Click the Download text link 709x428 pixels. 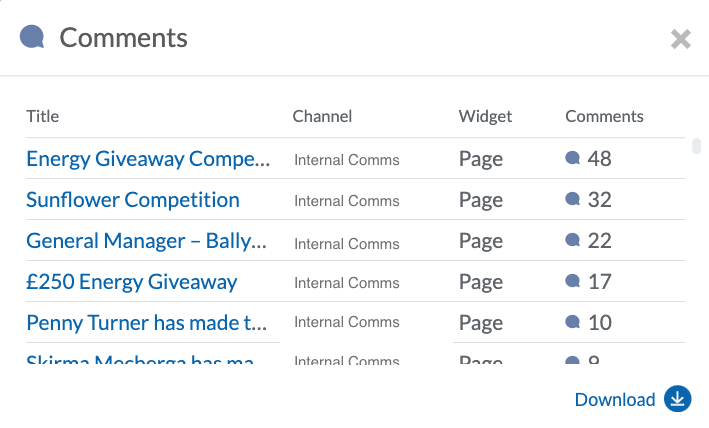pyautogui.click(x=615, y=400)
